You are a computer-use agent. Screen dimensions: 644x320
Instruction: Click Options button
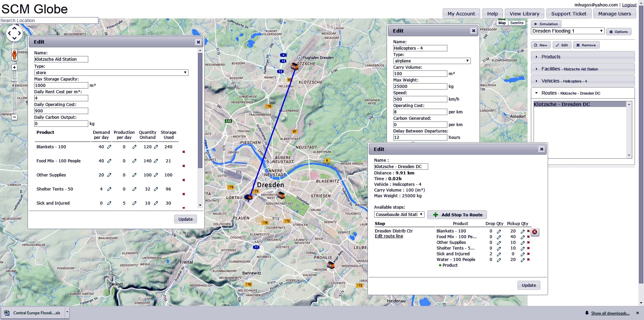(x=618, y=32)
